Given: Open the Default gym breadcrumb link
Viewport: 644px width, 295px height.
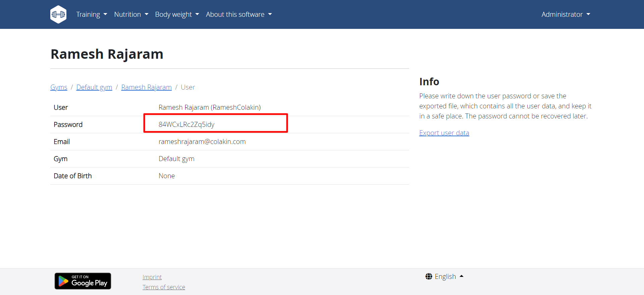Looking at the screenshot, I should pyautogui.click(x=94, y=87).
